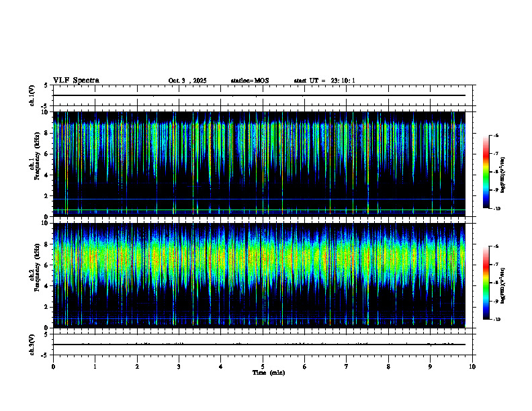Viewport: 532px width, 411px height.
Task: Click the ch.1 voltage waveform trace
Action: pos(259,95)
